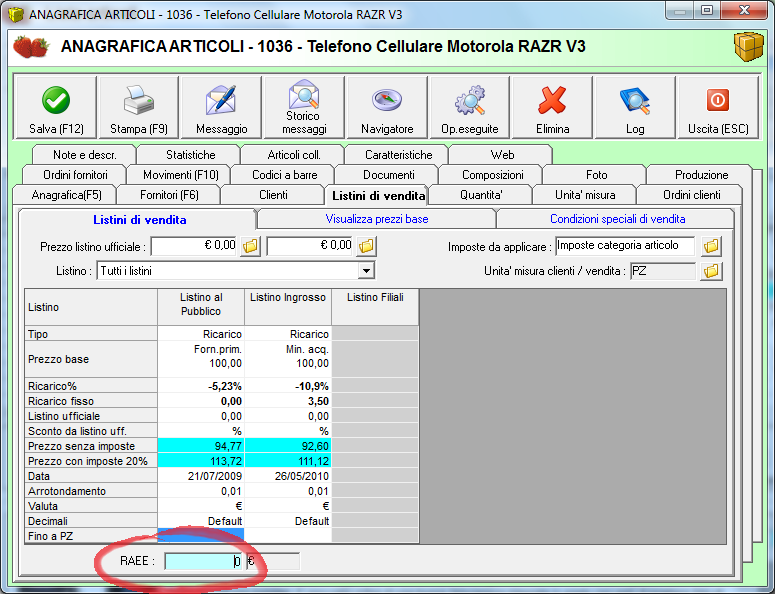Click the yellow package icon in header

coord(749,46)
